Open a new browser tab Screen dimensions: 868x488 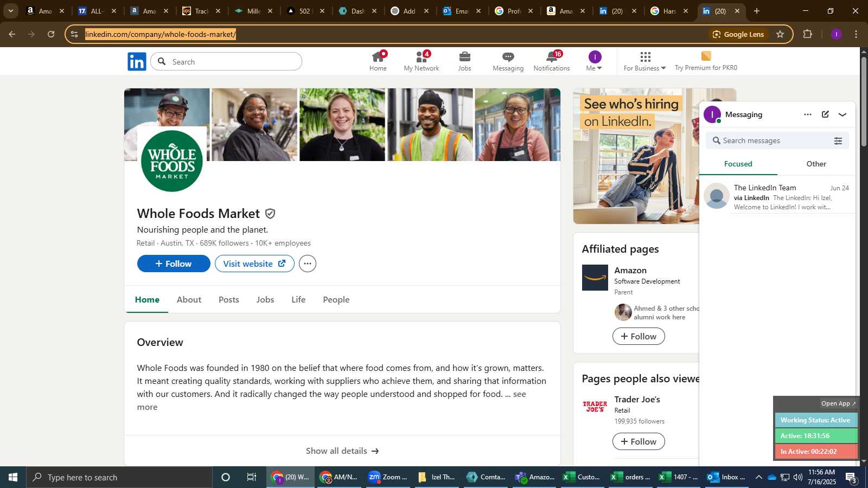pyautogui.click(x=757, y=11)
